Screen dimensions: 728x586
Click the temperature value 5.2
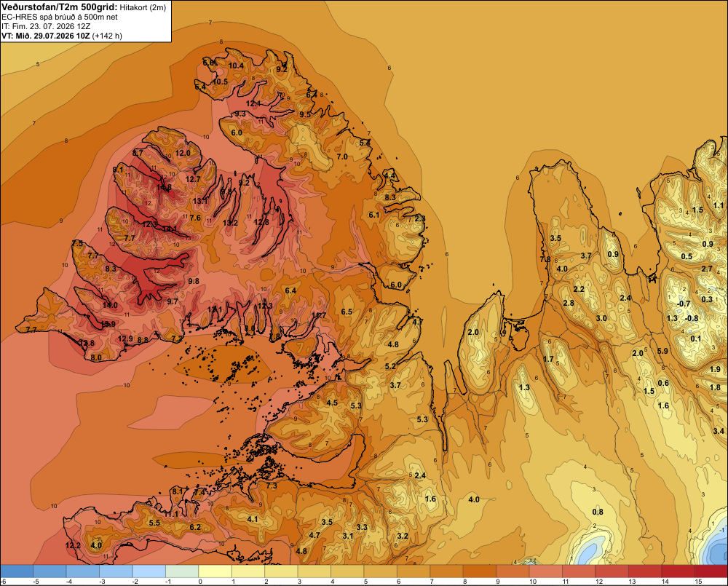pyautogui.click(x=390, y=366)
